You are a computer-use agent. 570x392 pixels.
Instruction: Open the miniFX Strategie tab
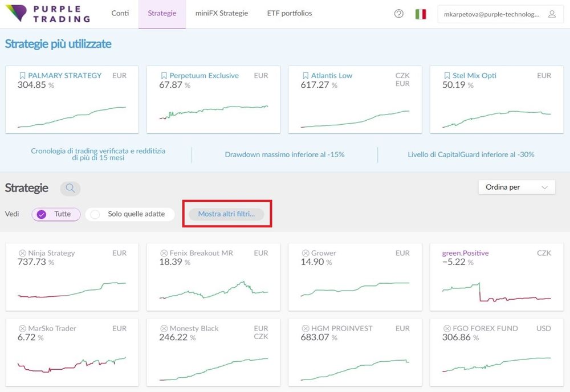point(222,14)
